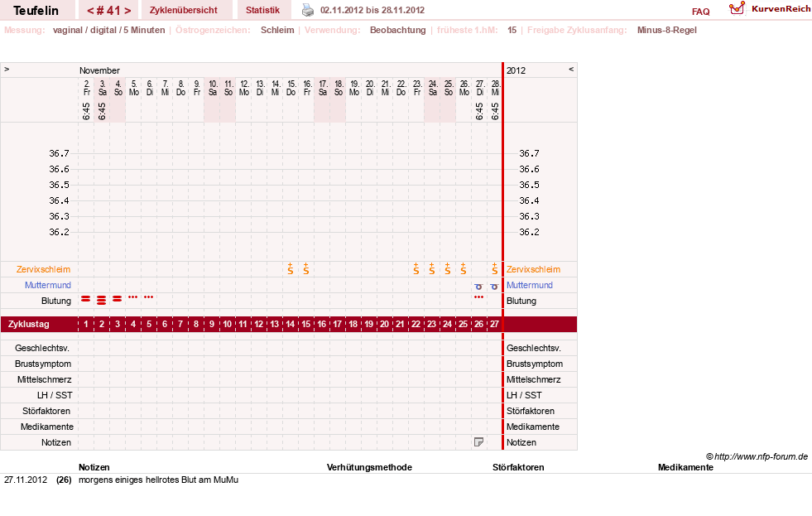Click the Minus-8-Regel value
The width and height of the screenshot is (812, 516).
(x=666, y=30)
